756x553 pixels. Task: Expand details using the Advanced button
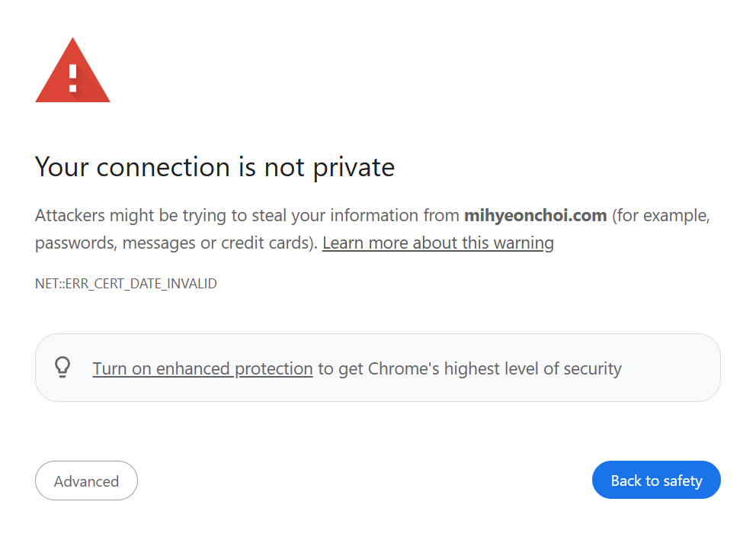pyautogui.click(x=86, y=481)
